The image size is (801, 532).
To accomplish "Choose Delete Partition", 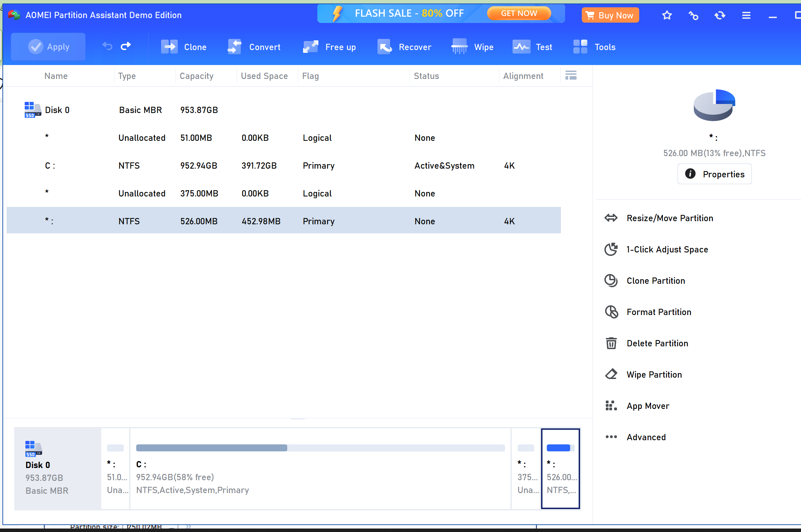I will (x=647, y=343).
